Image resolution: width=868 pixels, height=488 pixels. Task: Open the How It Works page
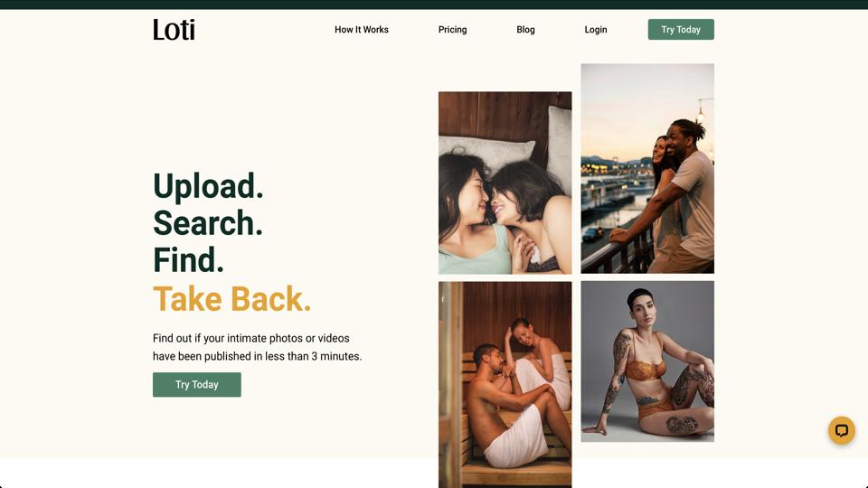(362, 30)
